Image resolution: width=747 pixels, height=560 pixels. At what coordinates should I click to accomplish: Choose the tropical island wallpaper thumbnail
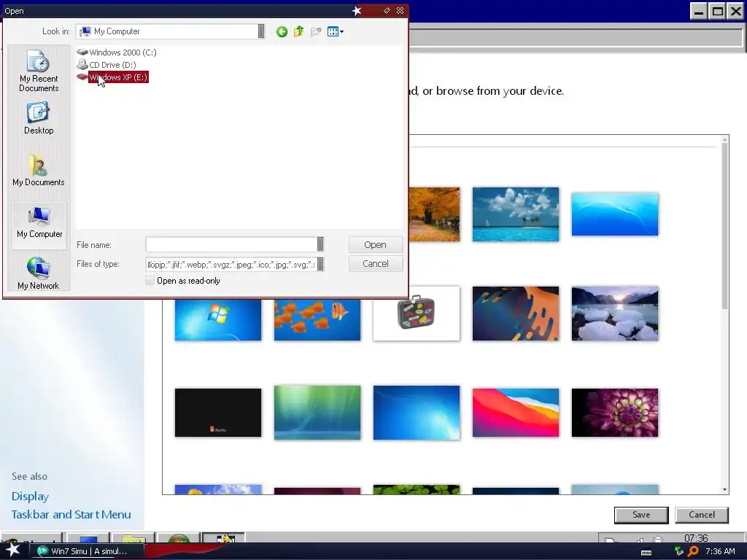click(x=516, y=214)
